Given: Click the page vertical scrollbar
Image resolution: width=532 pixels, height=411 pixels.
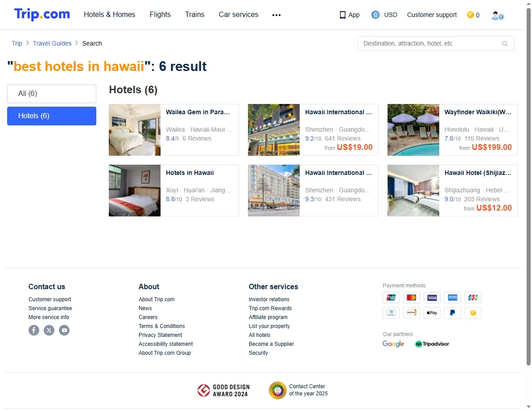Looking at the screenshot, I should click(528, 187).
